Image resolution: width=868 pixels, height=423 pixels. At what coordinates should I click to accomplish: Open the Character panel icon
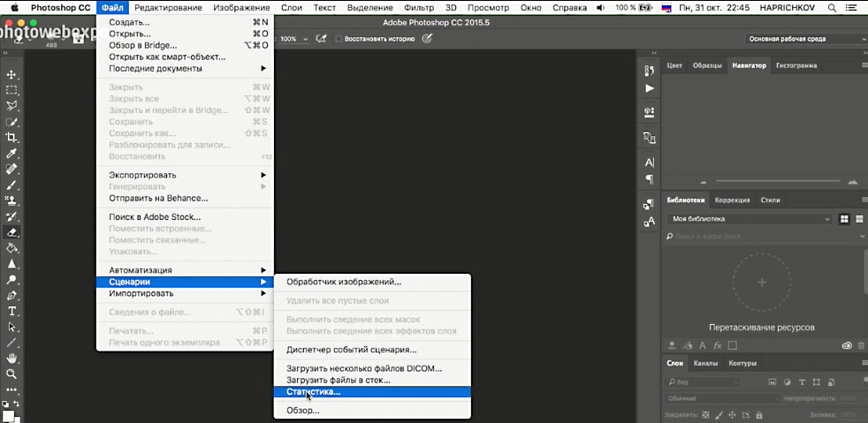tap(650, 162)
